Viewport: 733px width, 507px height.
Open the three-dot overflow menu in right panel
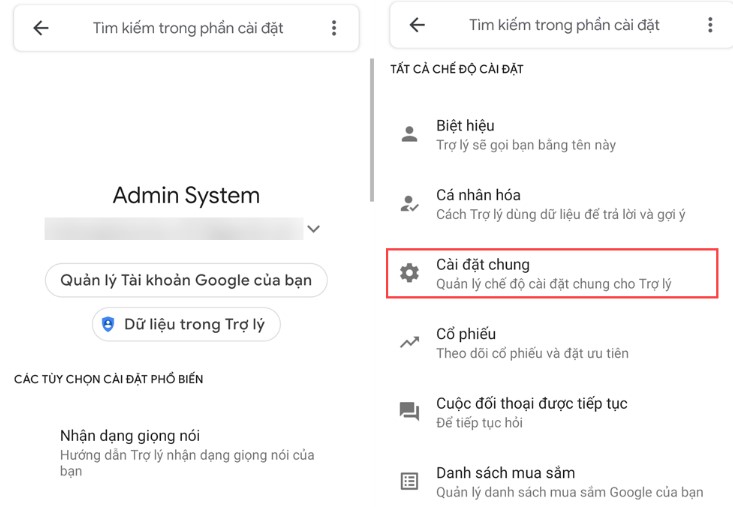click(x=710, y=25)
